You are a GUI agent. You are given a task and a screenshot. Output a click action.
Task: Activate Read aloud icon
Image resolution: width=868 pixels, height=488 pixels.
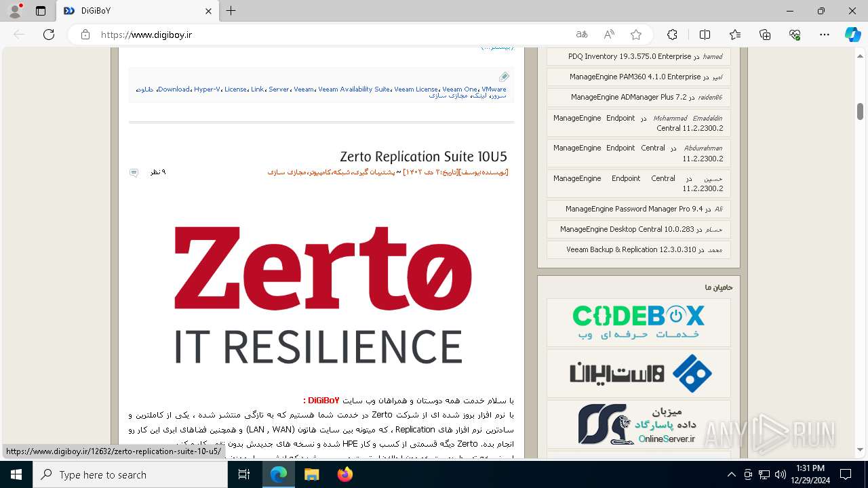(x=609, y=35)
